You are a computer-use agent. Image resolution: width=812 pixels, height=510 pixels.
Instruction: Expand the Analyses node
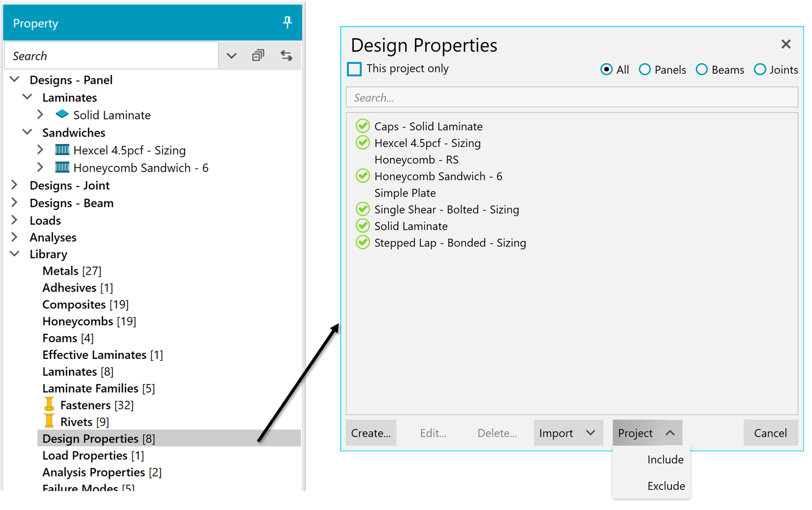tap(15, 237)
